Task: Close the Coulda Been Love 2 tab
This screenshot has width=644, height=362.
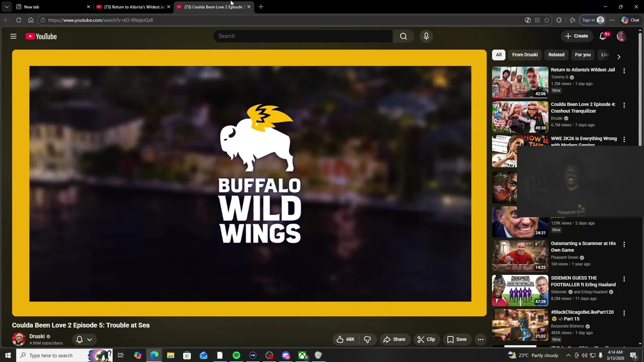Action: (249, 7)
